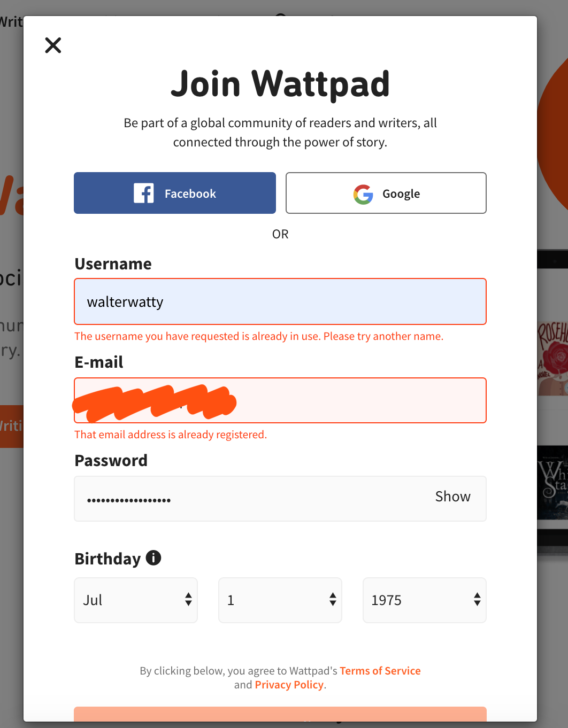This screenshot has height=728, width=568.
Task: Click the month selector stepper arrows
Action: pos(188,600)
